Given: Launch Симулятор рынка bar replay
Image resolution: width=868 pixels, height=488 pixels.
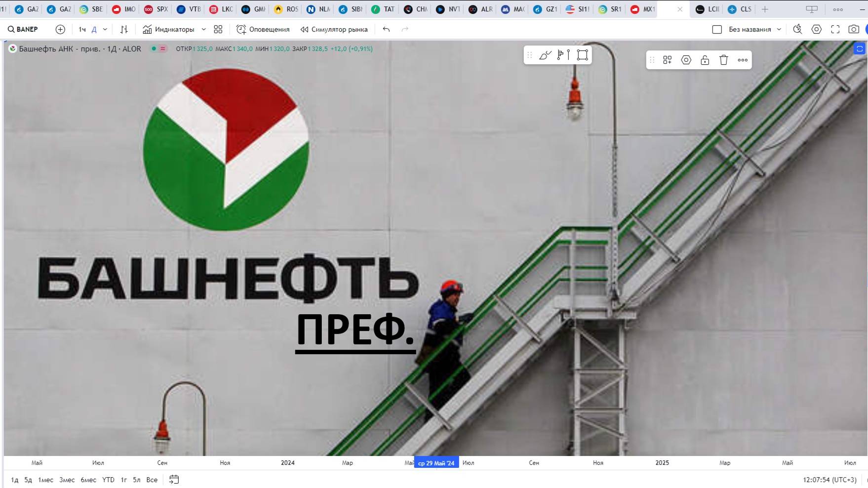Looking at the screenshot, I should click(x=334, y=29).
